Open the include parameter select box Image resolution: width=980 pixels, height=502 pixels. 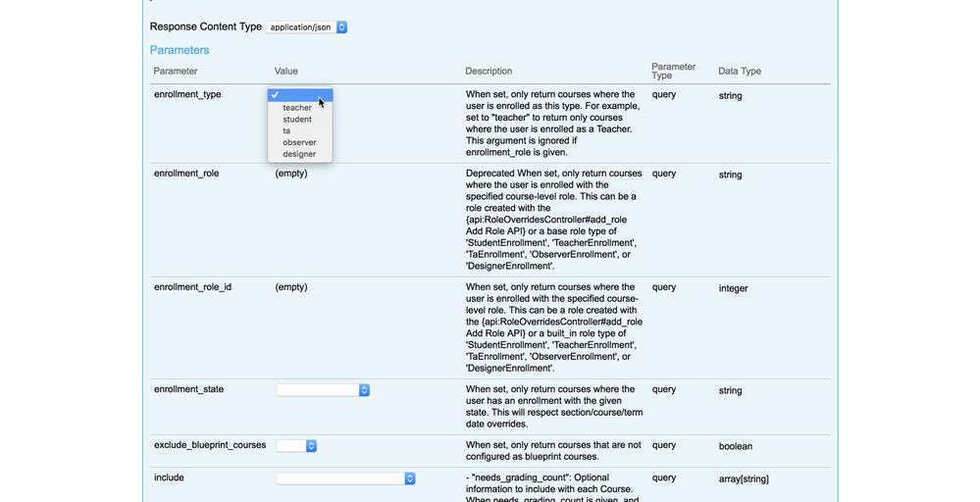click(x=345, y=478)
